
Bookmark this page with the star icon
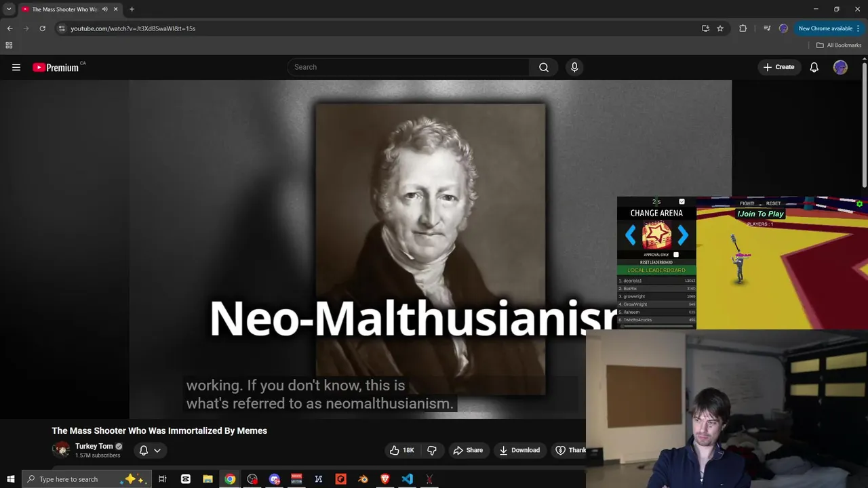click(x=720, y=28)
